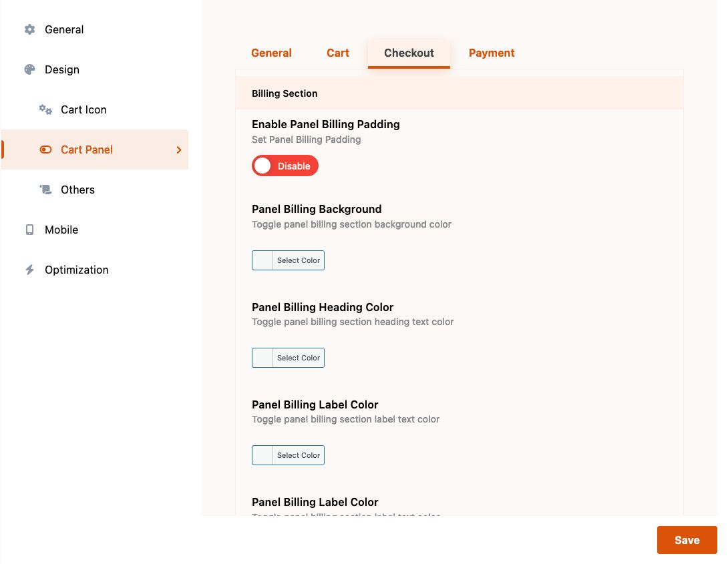This screenshot has height=564, width=728.
Task: Select Cart Icon in the sidebar
Action: [95, 109]
